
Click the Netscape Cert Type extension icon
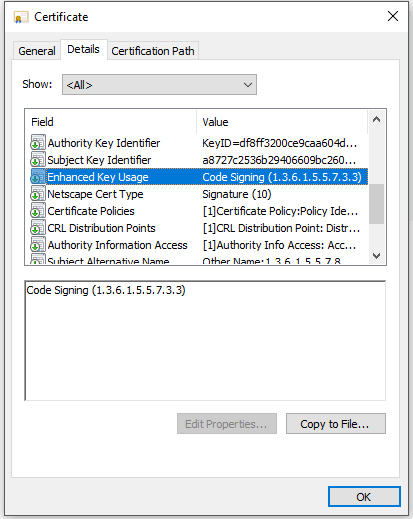37,193
